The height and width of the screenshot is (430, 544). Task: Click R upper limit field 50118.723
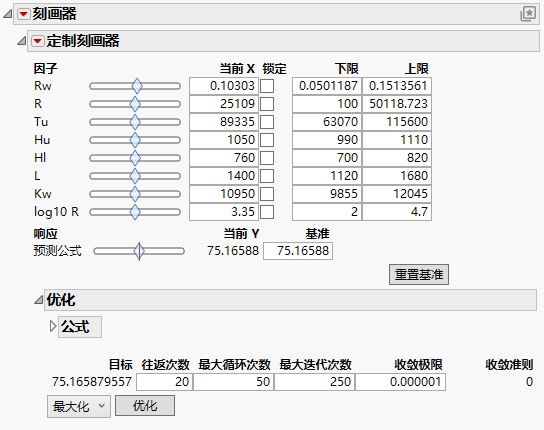[x=397, y=104]
